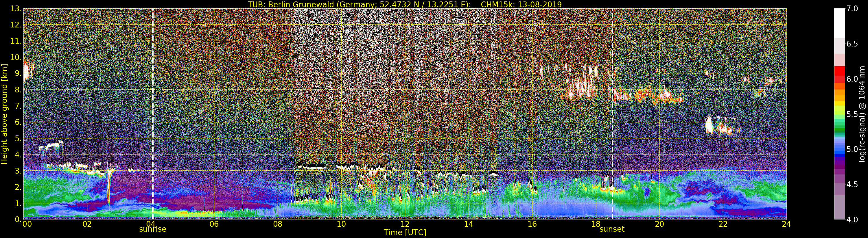The width and height of the screenshot is (868, 238).
Task: Click height-axis tick label "9."
Action: point(18,74)
